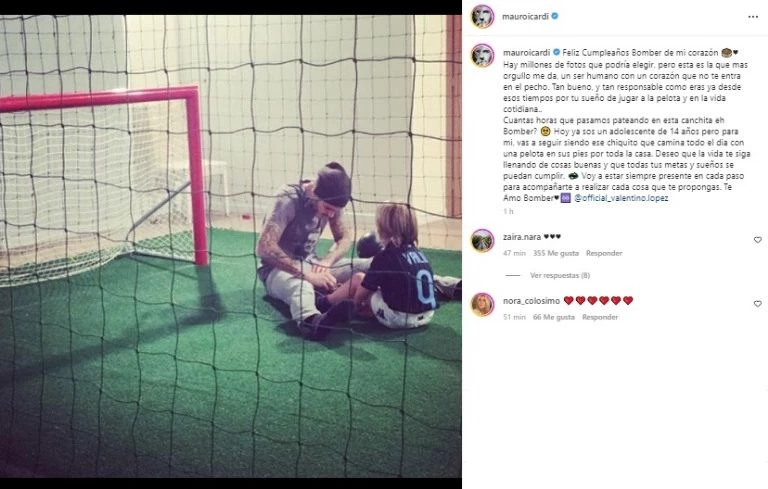Viewport: 768px width, 489px height.
Task: Open mauroicardi avatar in post header
Action: click(482, 17)
